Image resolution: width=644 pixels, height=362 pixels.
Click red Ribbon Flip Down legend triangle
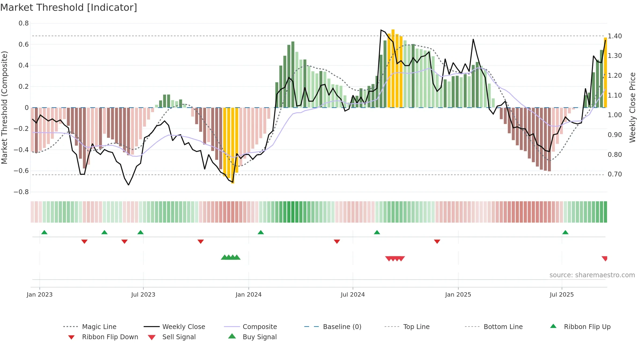tap(71, 337)
